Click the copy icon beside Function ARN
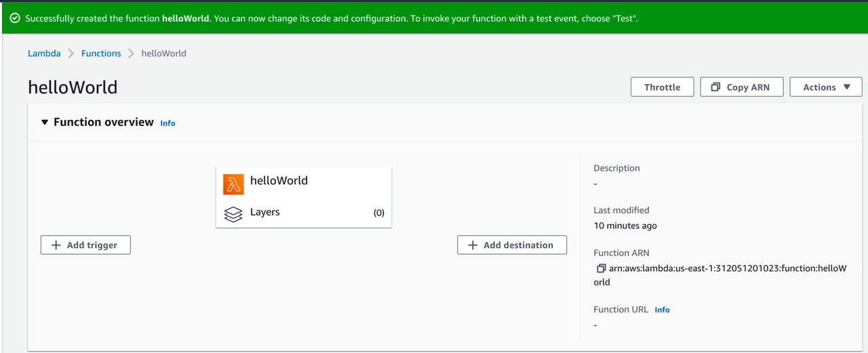Screen dimensions: 868x353 [x=601, y=268]
